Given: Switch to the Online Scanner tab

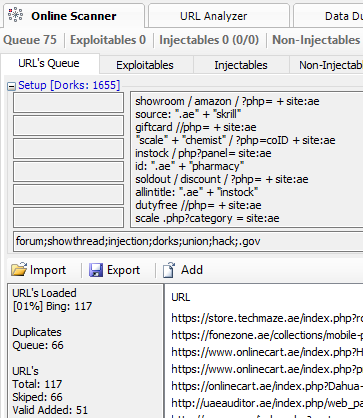Looking at the screenshot, I should 74,16.
